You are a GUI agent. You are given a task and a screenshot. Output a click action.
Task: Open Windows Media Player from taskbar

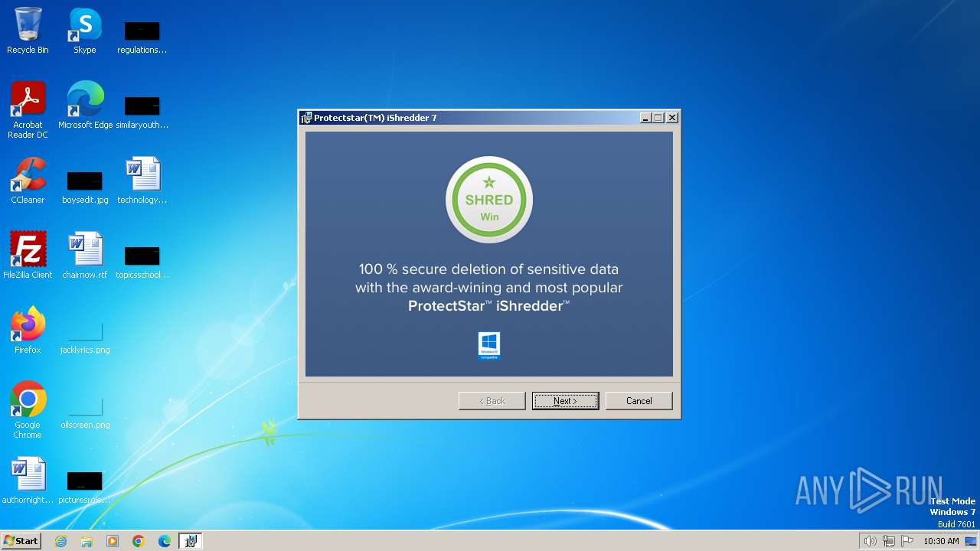pos(113,541)
